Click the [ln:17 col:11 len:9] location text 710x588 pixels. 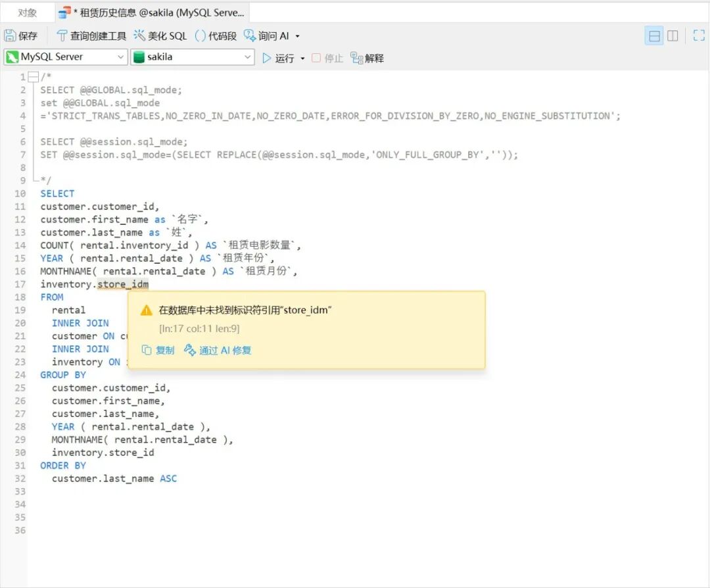(199, 328)
